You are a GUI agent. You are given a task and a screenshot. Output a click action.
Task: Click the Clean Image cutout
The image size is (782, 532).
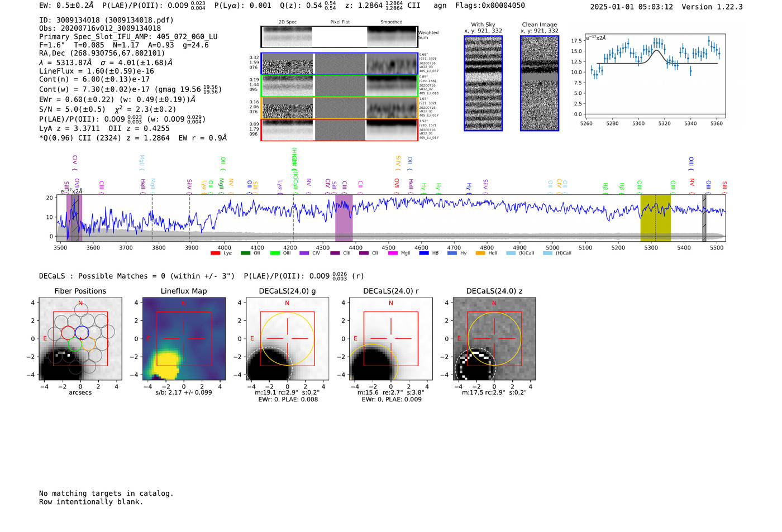coord(540,83)
